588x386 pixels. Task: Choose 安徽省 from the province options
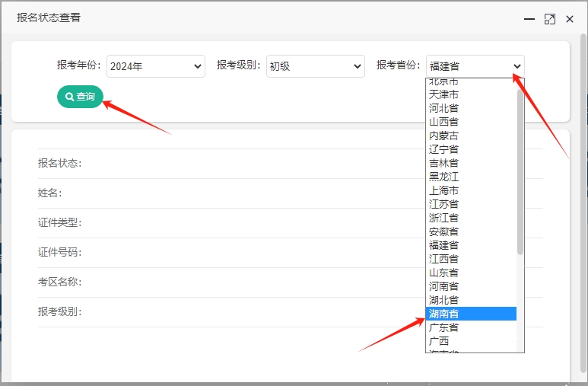coord(471,231)
